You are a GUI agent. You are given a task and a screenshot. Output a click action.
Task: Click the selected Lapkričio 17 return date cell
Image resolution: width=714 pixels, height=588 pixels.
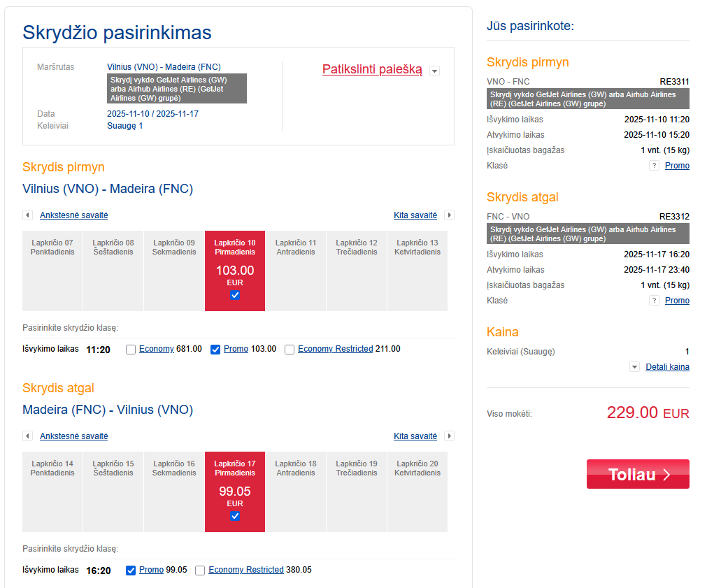point(235,492)
